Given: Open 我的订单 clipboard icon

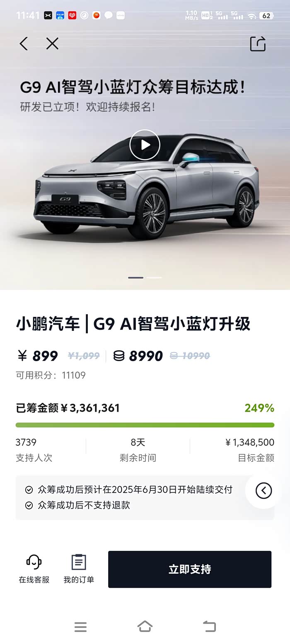Looking at the screenshot, I should [x=79, y=562].
